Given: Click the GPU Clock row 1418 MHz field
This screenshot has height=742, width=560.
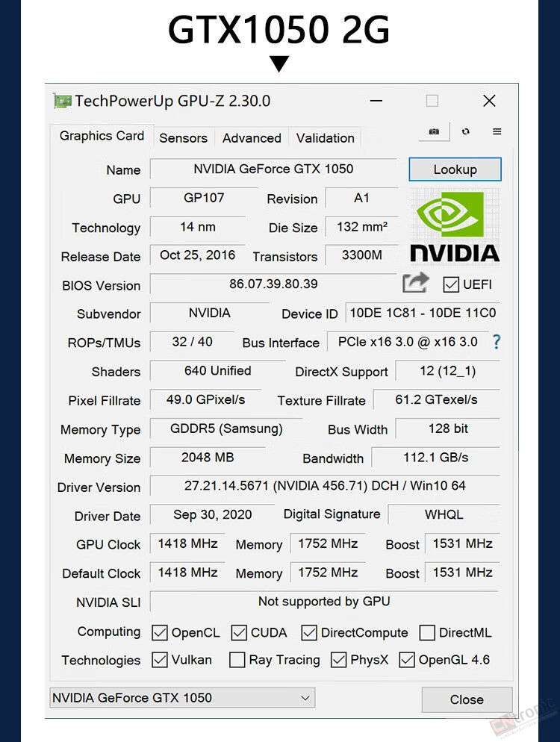Looking at the screenshot, I should click(x=188, y=543).
